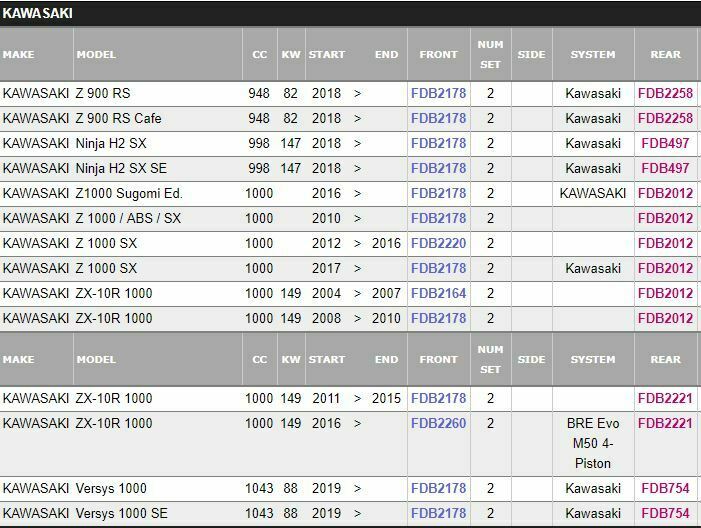Click rear FDB2258 link in first Z 900 RS row
The image size is (701, 528).
click(x=665, y=94)
